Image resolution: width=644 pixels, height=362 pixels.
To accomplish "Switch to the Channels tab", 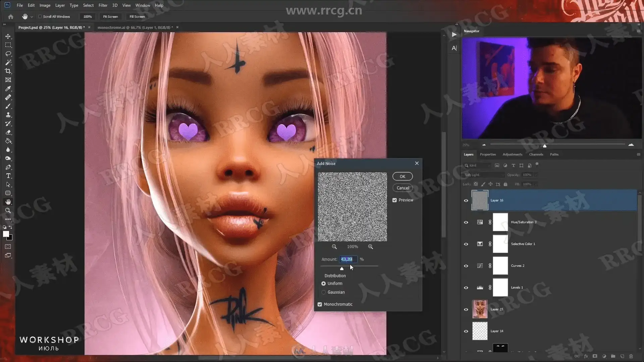I will click(536, 155).
